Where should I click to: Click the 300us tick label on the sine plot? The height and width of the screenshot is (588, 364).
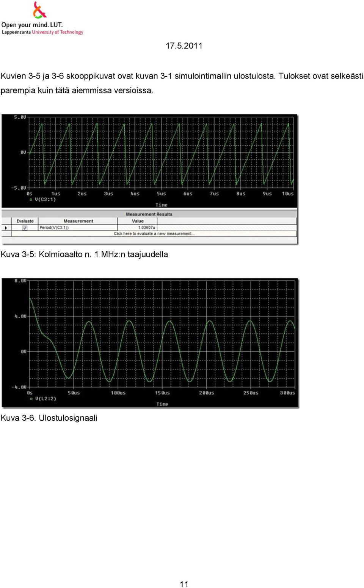[x=287, y=393]
